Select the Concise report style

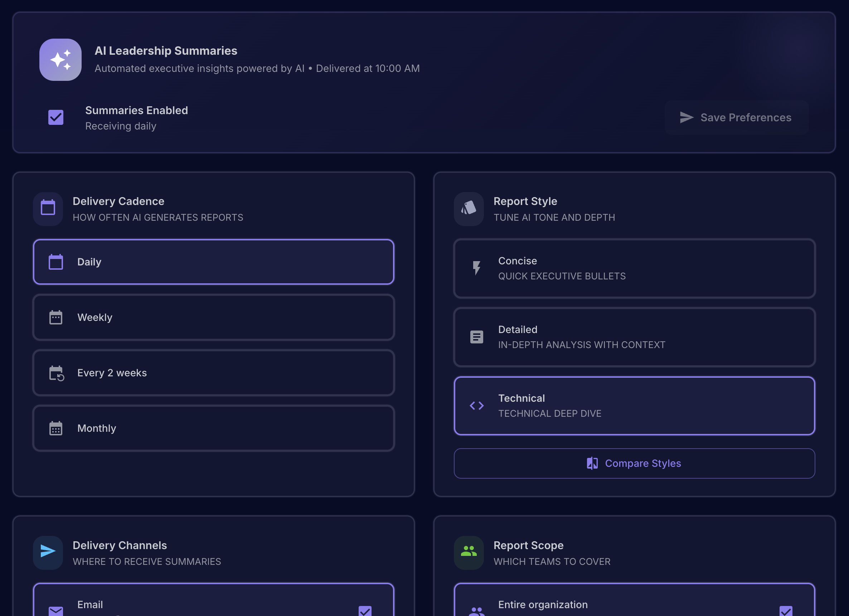point(634,268)
